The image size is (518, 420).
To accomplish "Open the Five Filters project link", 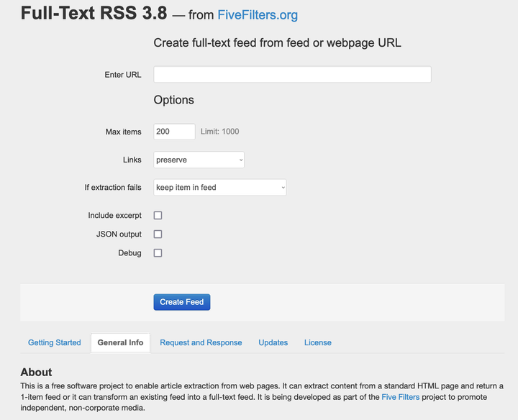I will click(400, 397).
